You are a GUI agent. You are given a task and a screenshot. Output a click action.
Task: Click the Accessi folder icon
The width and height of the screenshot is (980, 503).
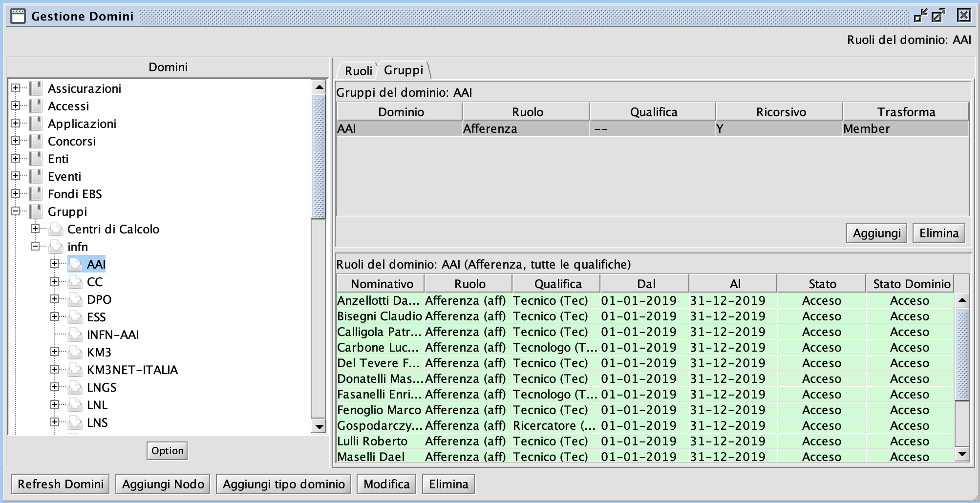click(x=36, y=106)
